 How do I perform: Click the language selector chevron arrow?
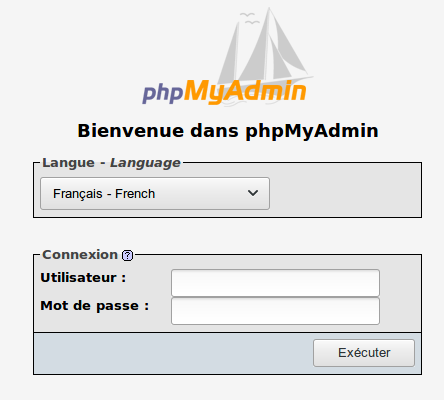click(x=253, y=193)
